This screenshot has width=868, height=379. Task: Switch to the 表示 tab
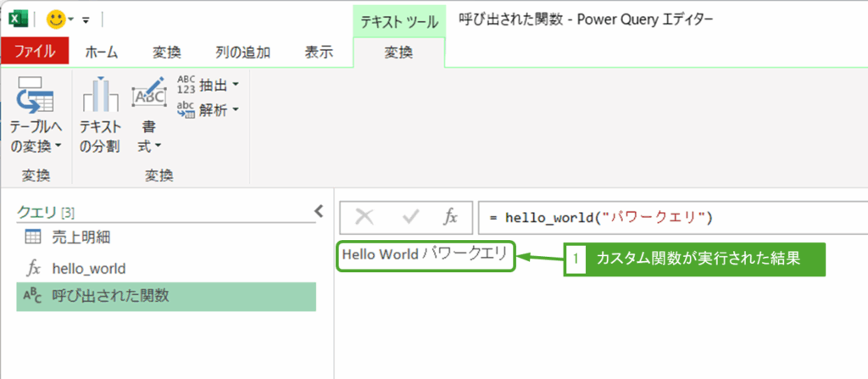[x=318, y=52]
